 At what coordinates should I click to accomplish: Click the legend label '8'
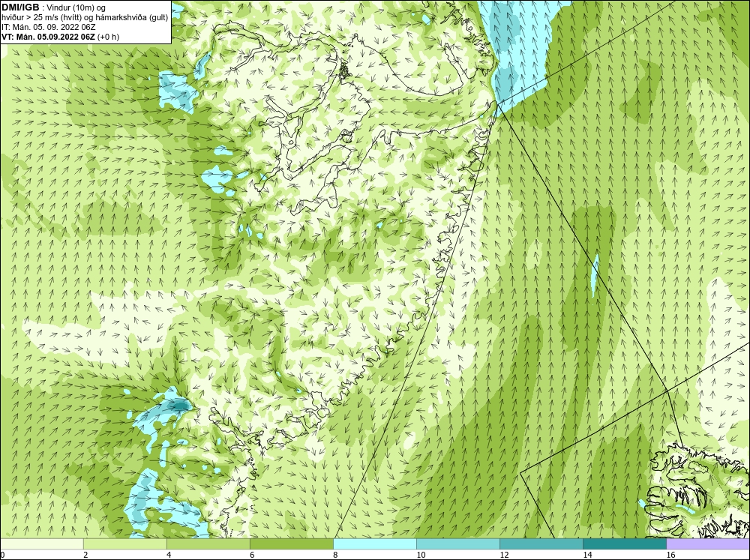335,555
